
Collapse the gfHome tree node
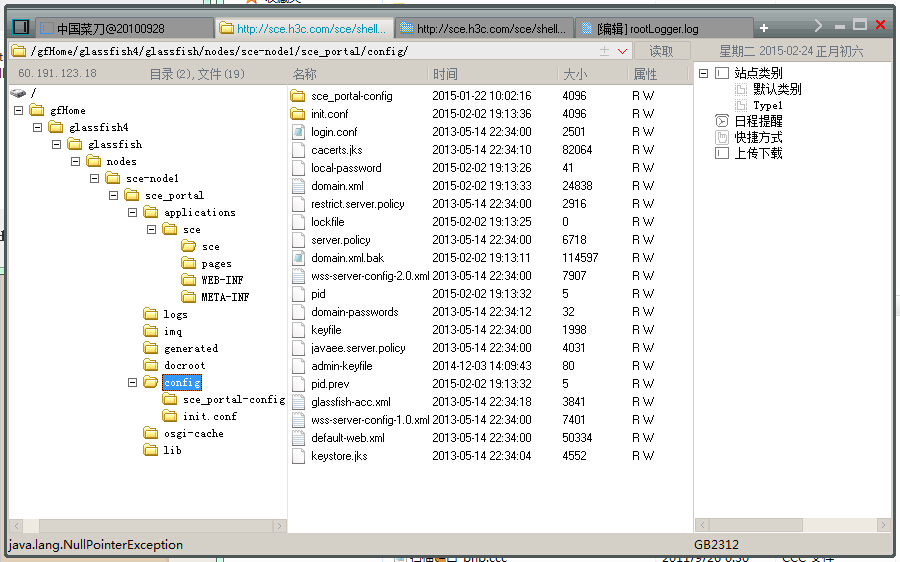[x=18, y=110]
